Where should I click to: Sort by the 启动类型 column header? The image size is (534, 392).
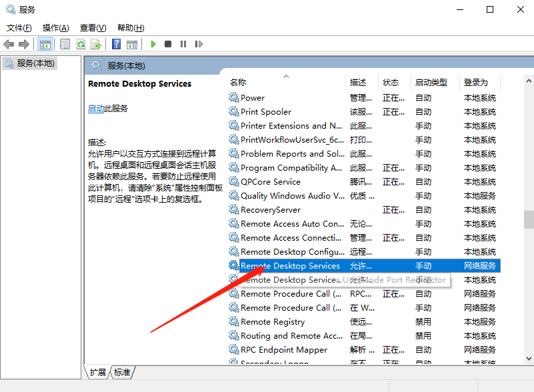431,83
